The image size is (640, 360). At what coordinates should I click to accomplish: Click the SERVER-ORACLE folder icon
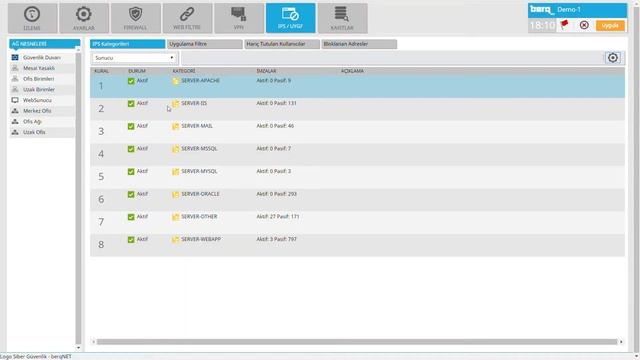click(176, 194)
